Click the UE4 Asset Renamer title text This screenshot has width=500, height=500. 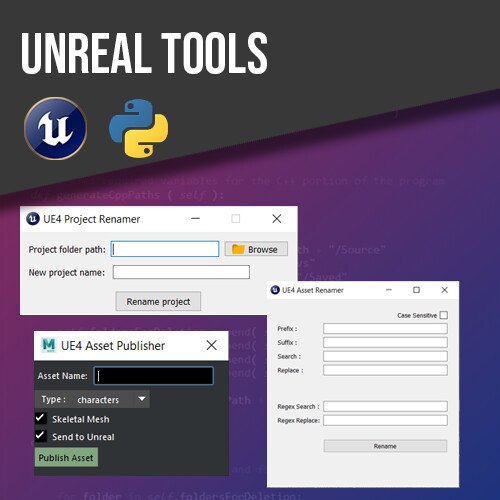point(313,290)
